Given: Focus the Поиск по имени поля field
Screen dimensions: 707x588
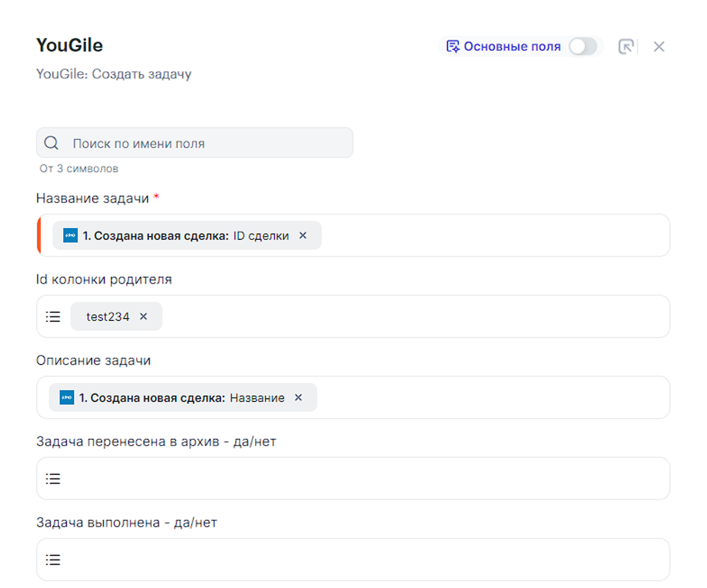Looking at the screenshot, I should click(209, 143).
